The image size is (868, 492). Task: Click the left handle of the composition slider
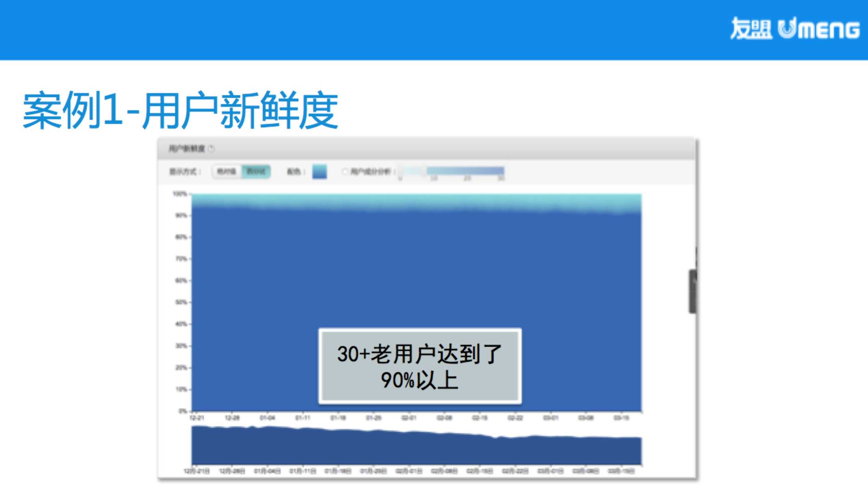pos(400,171)
